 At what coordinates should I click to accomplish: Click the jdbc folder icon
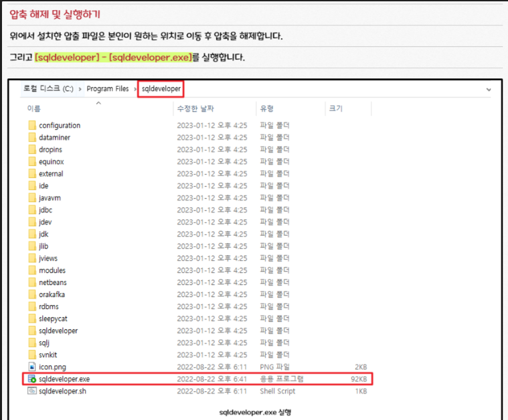[32, 210]
